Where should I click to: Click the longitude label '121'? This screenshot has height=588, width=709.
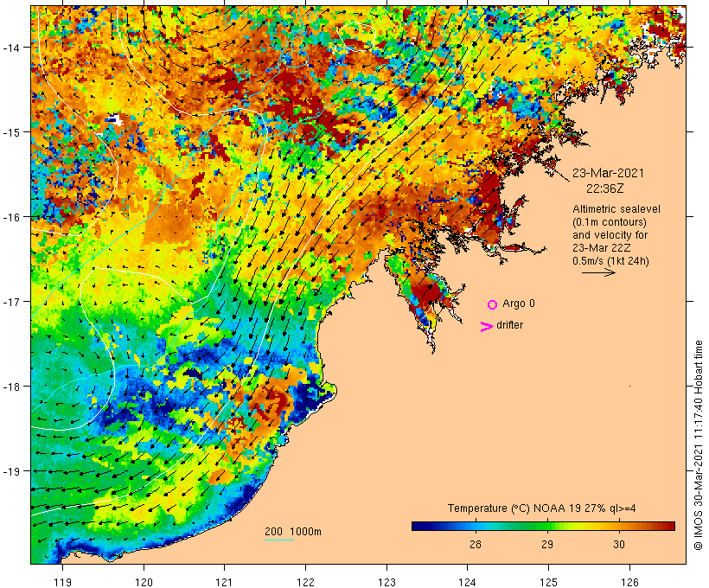225,582
